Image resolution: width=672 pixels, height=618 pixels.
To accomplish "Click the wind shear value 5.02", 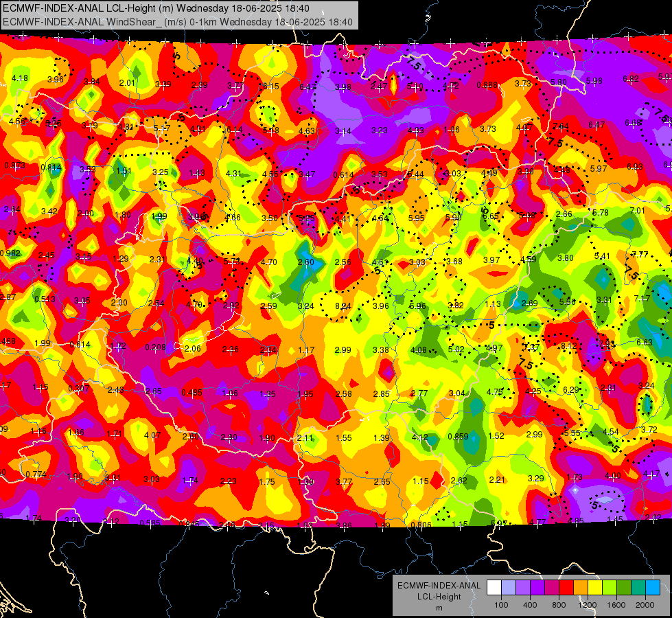I will tap(456, 349).
